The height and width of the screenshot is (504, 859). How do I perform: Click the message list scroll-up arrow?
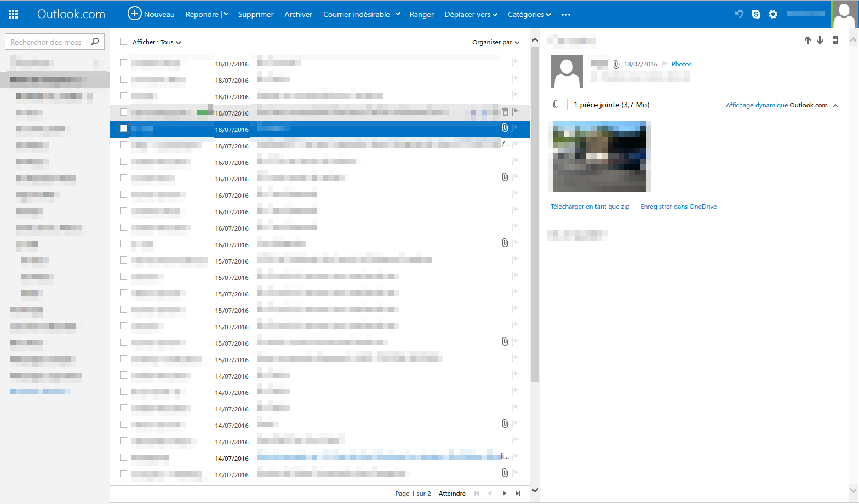point(535,40)
